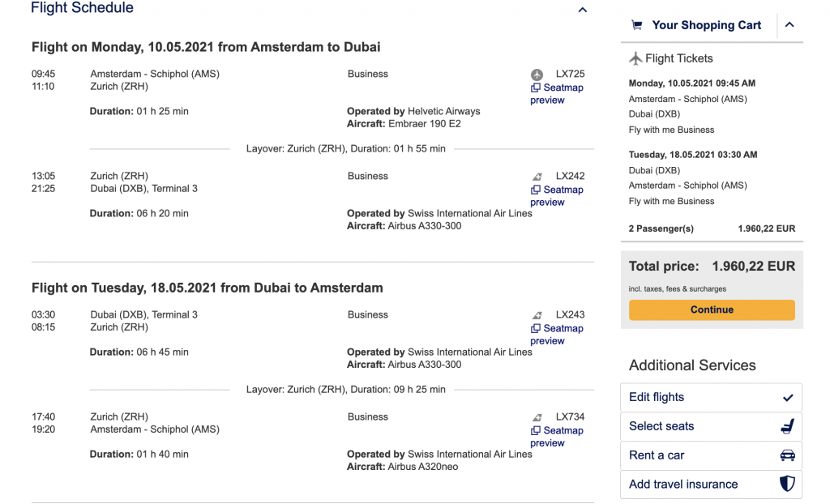The height and width of the screenshot is (504, 830).
Task: Open Seatmap preview for flight LX242
Action: click(557, 196)
